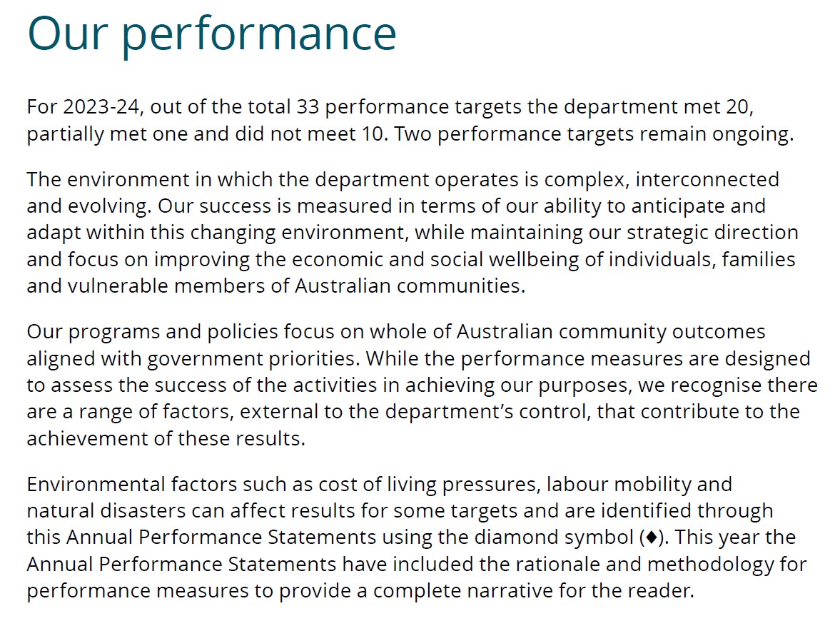Screen dimensions: 840x621
Task: Click the "Our performance" heading
Action: pos(212,34)
